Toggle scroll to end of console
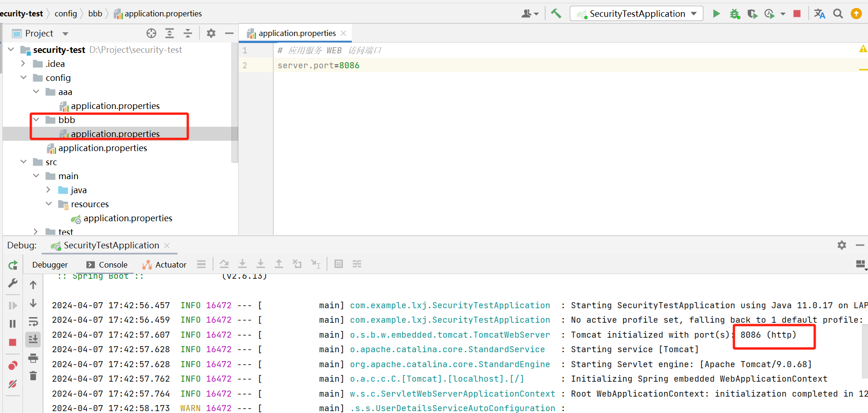This screenshot has height=413, width=868. 33,340
